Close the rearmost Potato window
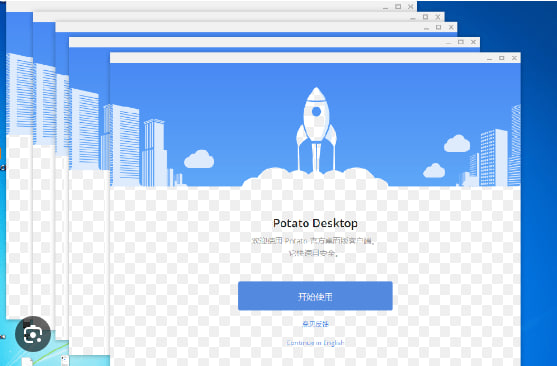Image resolution: width=557 pixels, height=366 pixels. click(411, 6)
